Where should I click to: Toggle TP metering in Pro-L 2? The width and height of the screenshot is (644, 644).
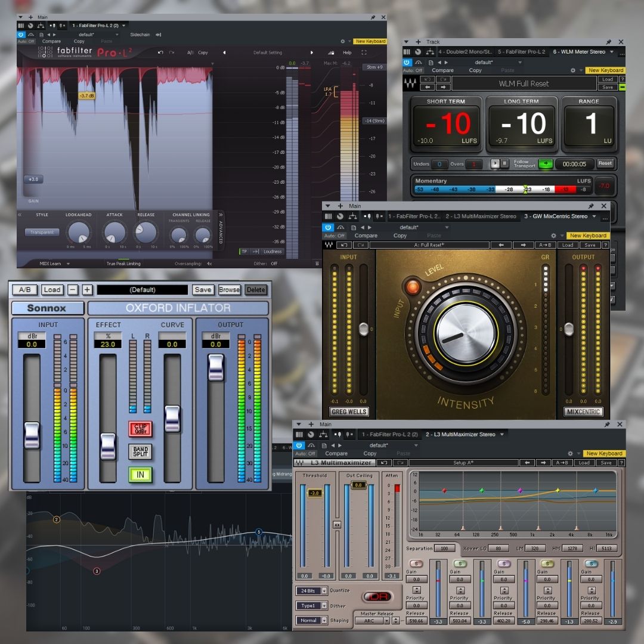click(x=244, y=252)
